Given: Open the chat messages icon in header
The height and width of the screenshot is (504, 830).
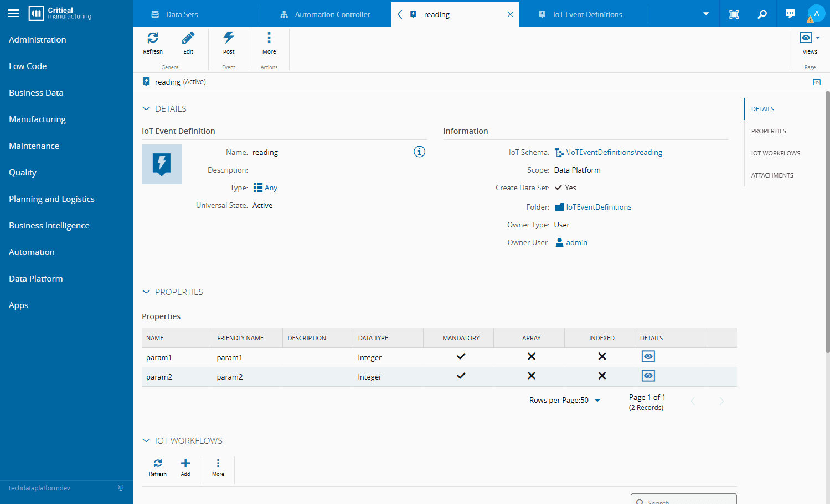Looking at the screenshot, I should tap(790, 14).
